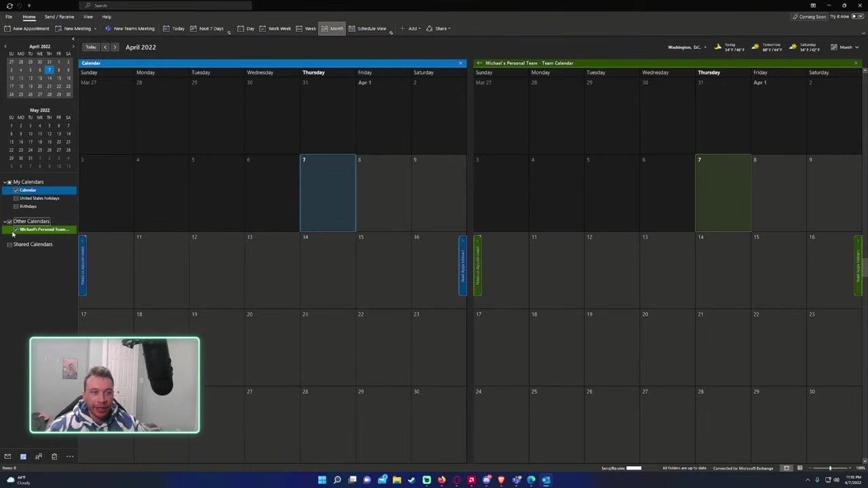This screenshot has height=488, width=868.
Task: Create a New Teams Meeting
Action: click(130, 28)
